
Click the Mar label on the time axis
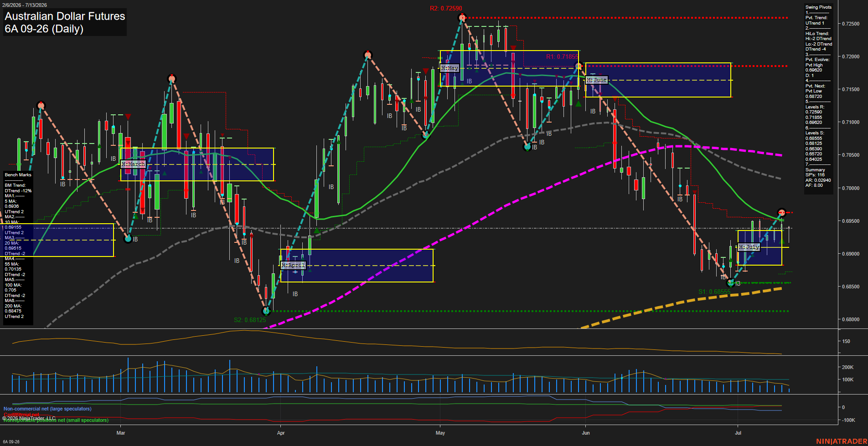[x=121, y=433]
